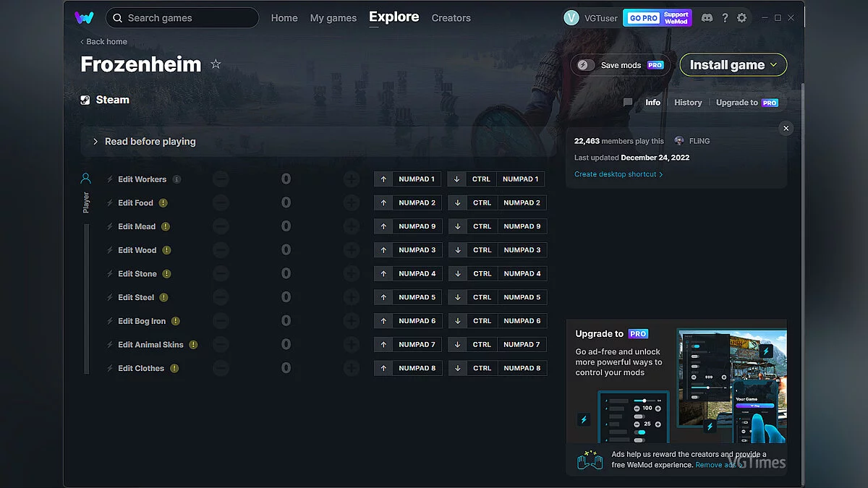This screenshot has width=868, height=488.
Task: Open the My games tab
Action: (x=333, y=18)
